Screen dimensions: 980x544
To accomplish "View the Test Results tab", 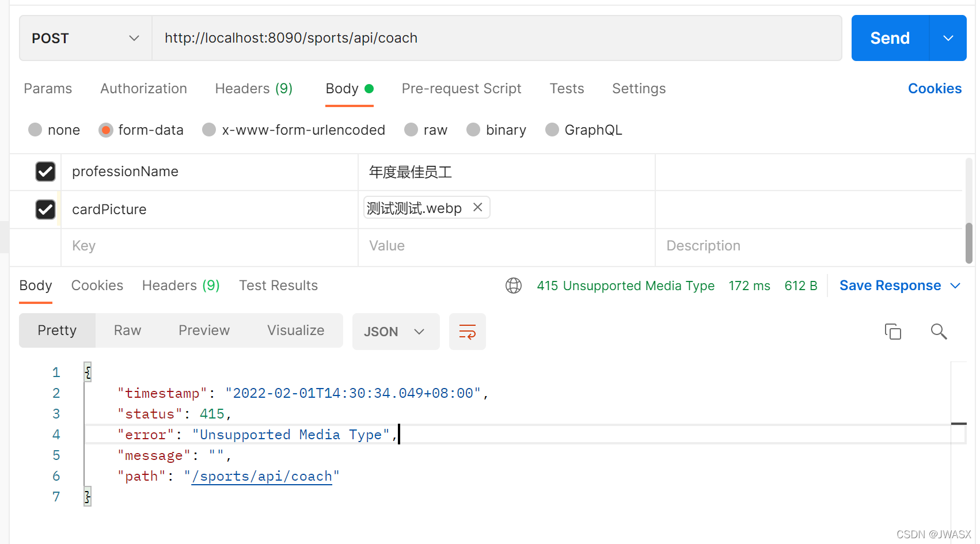I will coord(278,286).
